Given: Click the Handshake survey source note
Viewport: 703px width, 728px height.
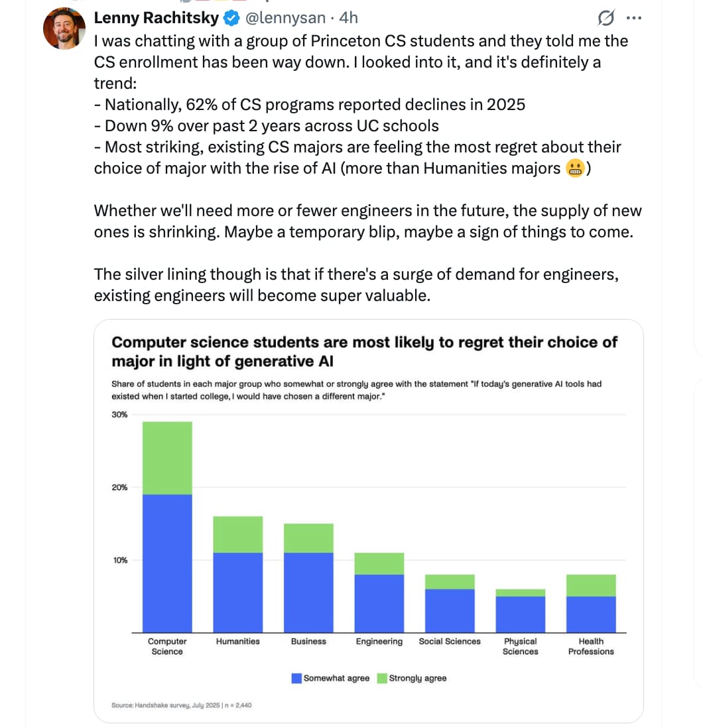Looking at the screenshot, I should (x=181, y=705).
